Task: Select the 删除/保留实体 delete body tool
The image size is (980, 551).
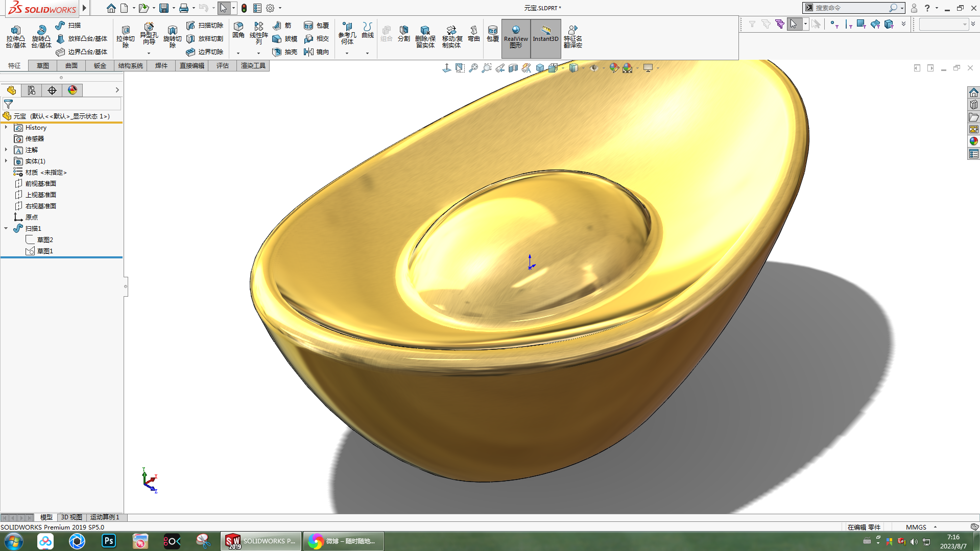Action: (x=425, y=37)
